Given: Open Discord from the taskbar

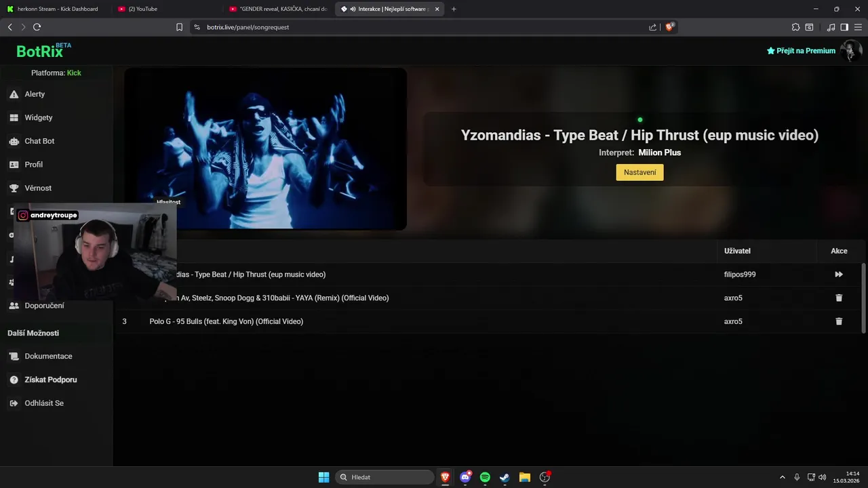Looking at the screenshot, I should click(x=465, y=477).
